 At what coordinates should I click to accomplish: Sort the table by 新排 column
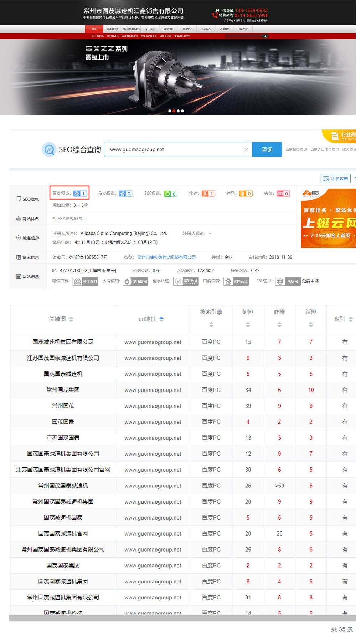click(x=311, y=325)
